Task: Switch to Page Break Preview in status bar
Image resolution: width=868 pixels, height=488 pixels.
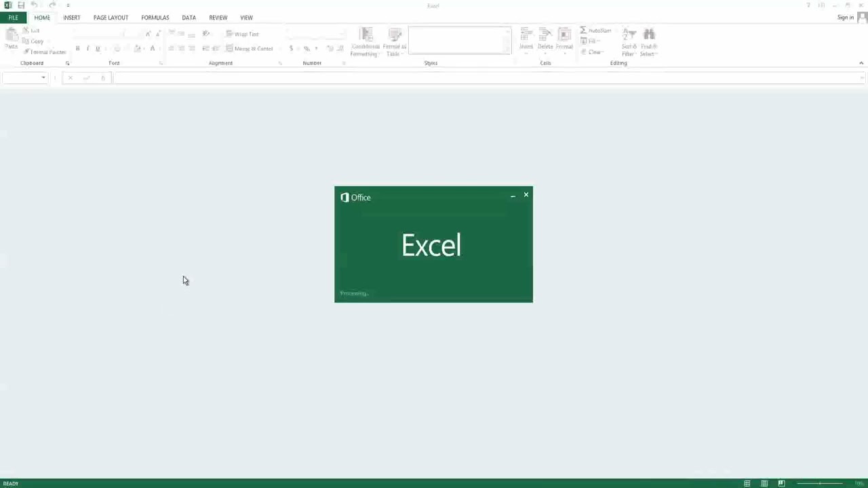Action: [781, 483]
